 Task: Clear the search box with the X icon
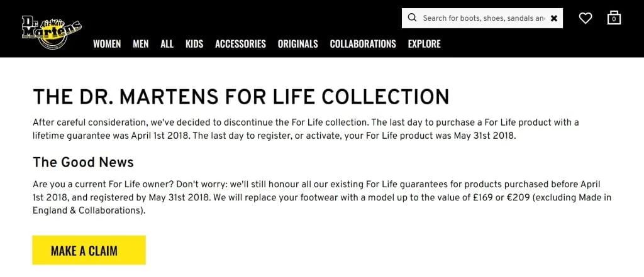554,18
